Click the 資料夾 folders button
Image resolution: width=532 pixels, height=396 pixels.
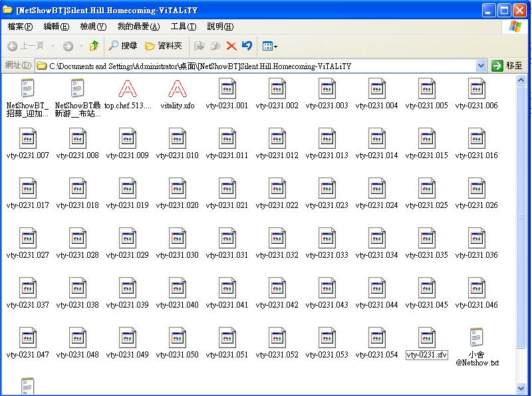pos(164,46)
